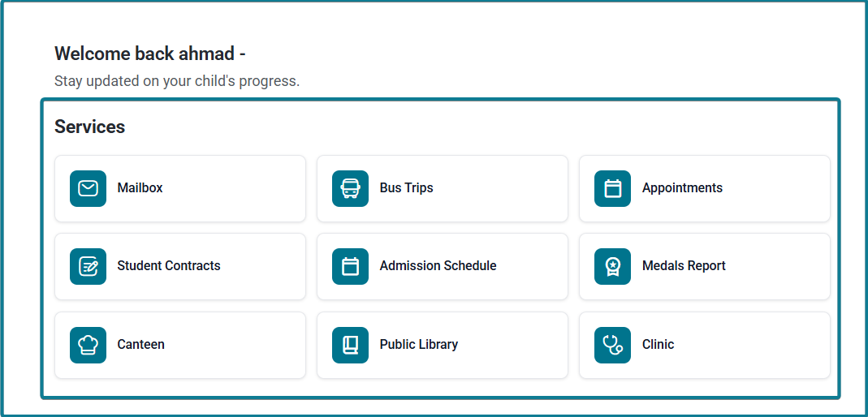
Task: Click the Admission Schedule calendar icon
Action: 351,267
